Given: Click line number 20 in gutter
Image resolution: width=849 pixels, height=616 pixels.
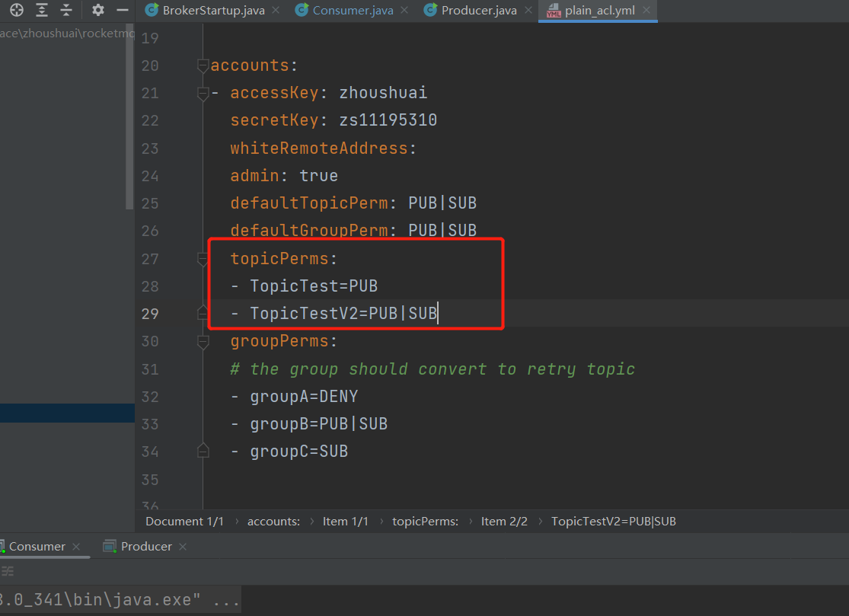Looking at the screenshot, I should pos(150,65).
